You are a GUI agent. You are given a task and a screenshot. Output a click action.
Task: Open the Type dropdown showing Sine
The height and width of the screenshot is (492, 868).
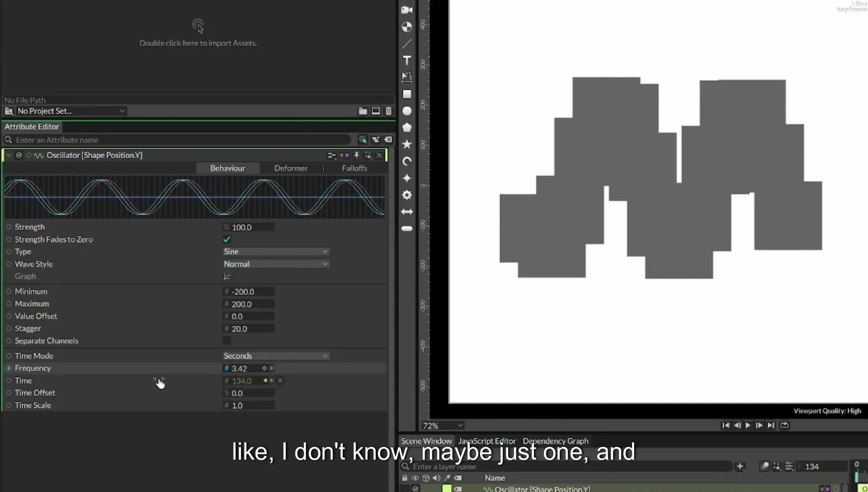pyautogui.click(x=276, y=251)
